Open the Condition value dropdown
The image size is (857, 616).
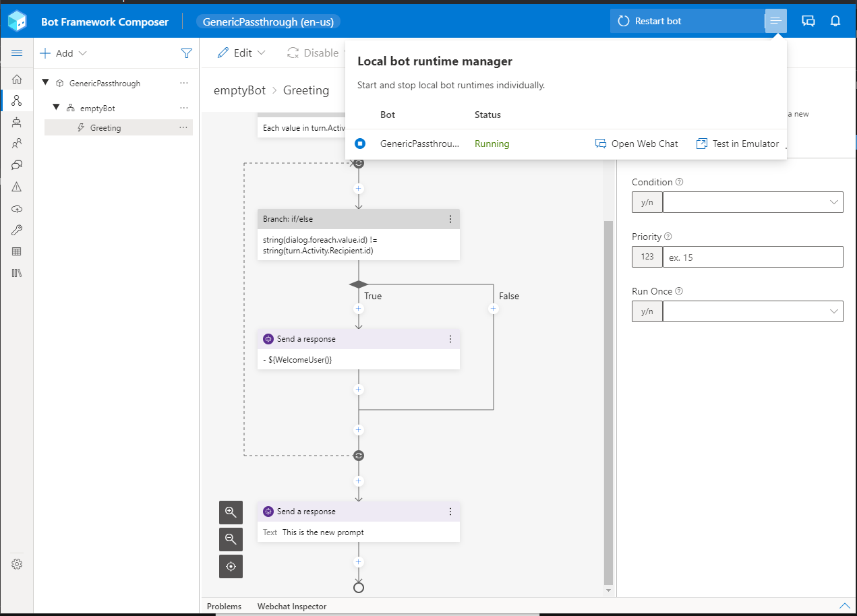pyautogui.click(x=834, y=202)
